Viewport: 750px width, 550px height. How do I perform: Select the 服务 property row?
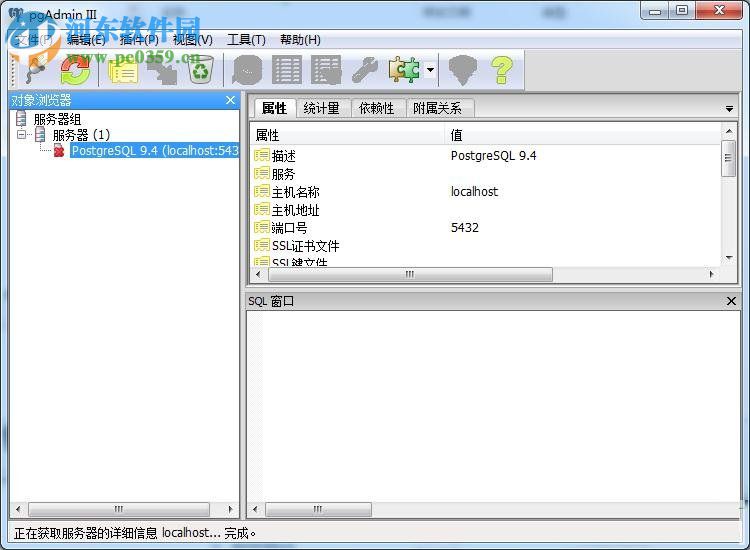485,174
